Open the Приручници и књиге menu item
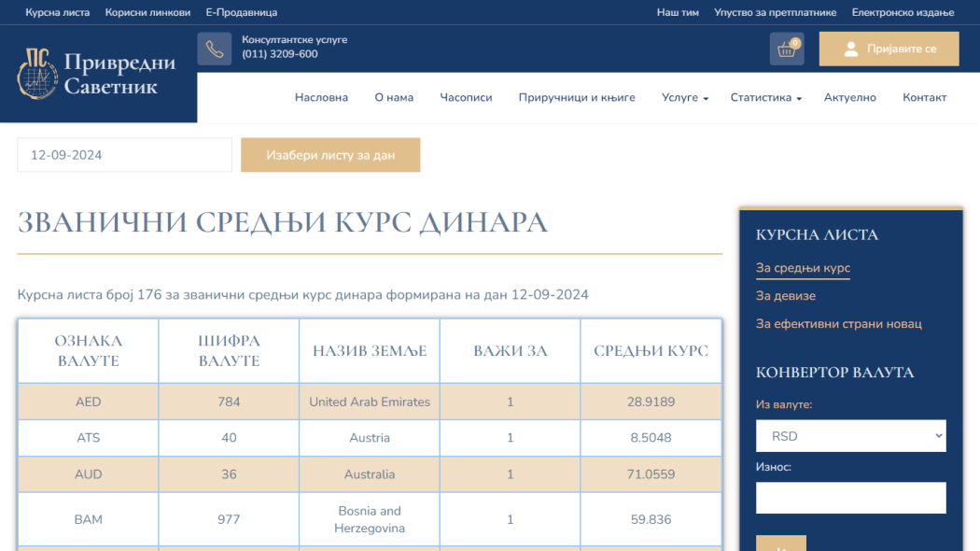 577,97
